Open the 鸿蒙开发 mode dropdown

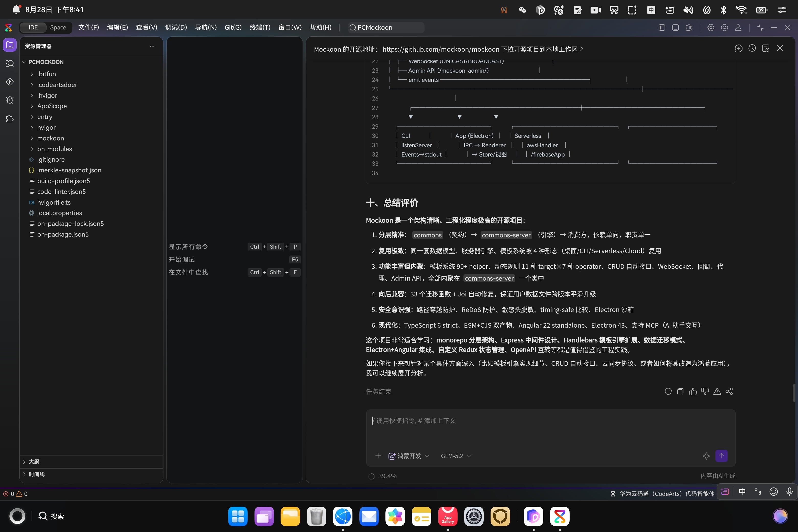click(x=409, y=456)
